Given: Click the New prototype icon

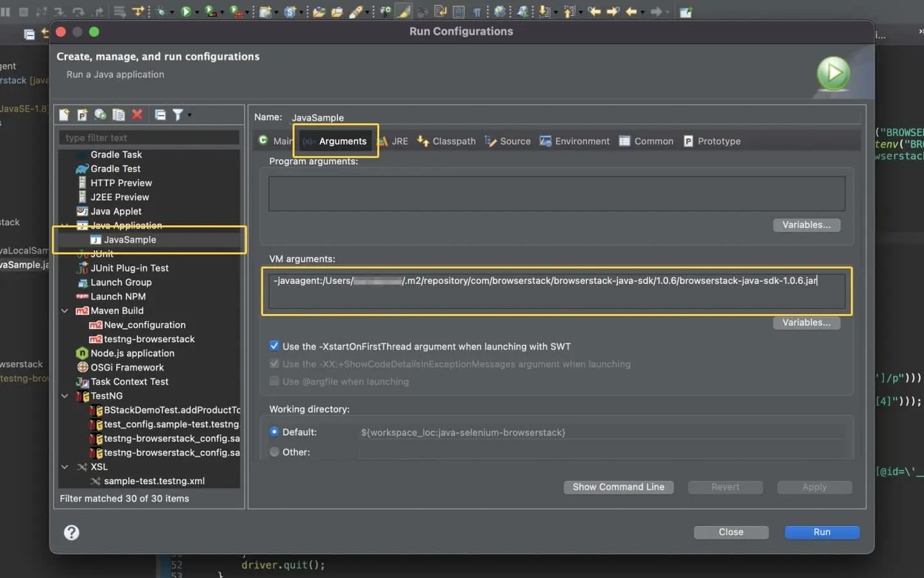Looking at the screenshot, I should pyautogui.click(x=82, y=115).
